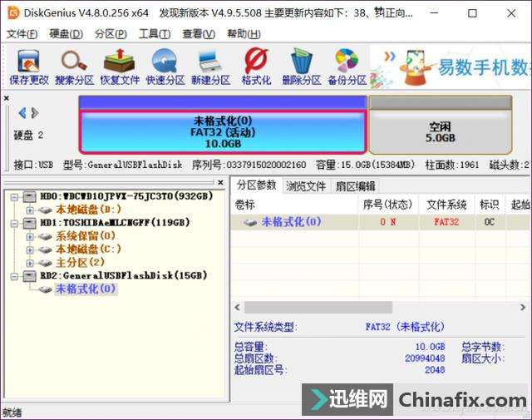Click the RD2 USB flash disk icon
Image resolution: width=532 pixels, height=420 pixels.
[x=29, y=275]
